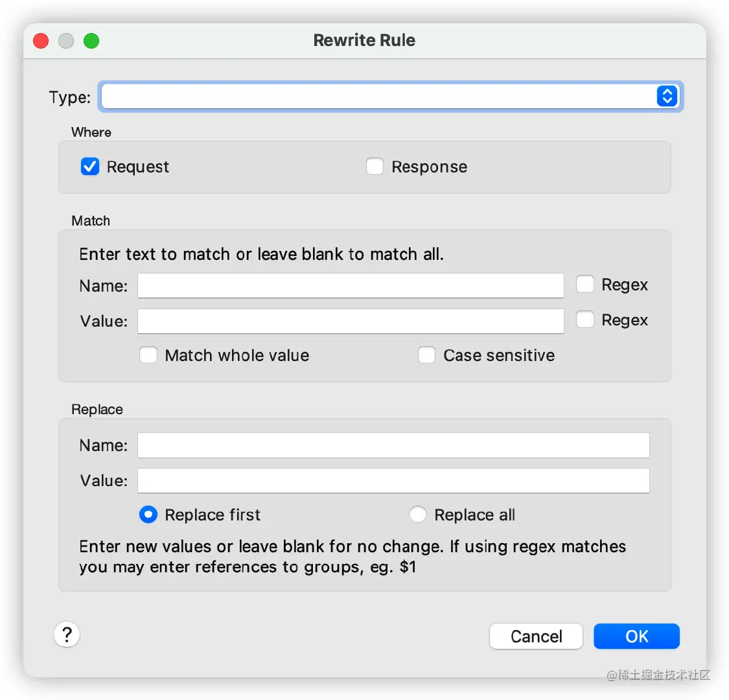This screenshot has width=729, height=700.
Task: Check Match whole value option
Action: pos(148,355)
